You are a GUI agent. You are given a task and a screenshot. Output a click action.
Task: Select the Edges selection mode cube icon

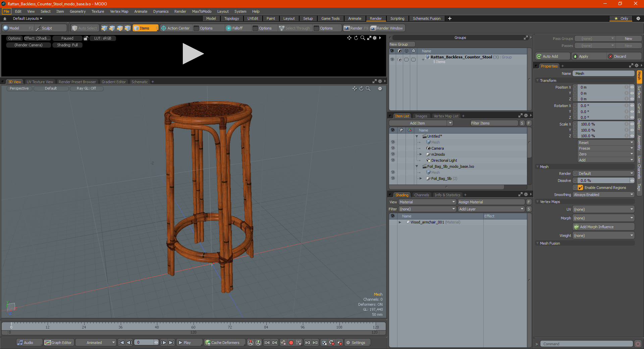tap(112, 28)
